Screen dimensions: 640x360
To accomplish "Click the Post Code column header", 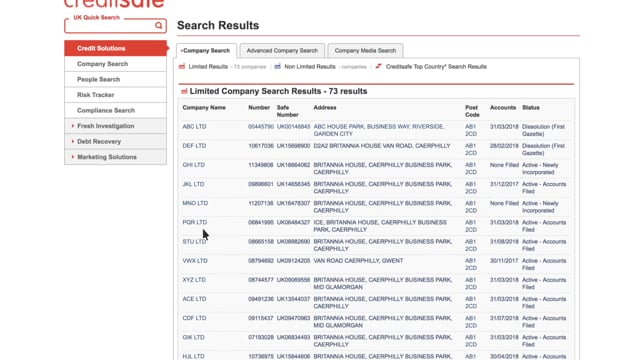I will point(472,111).
